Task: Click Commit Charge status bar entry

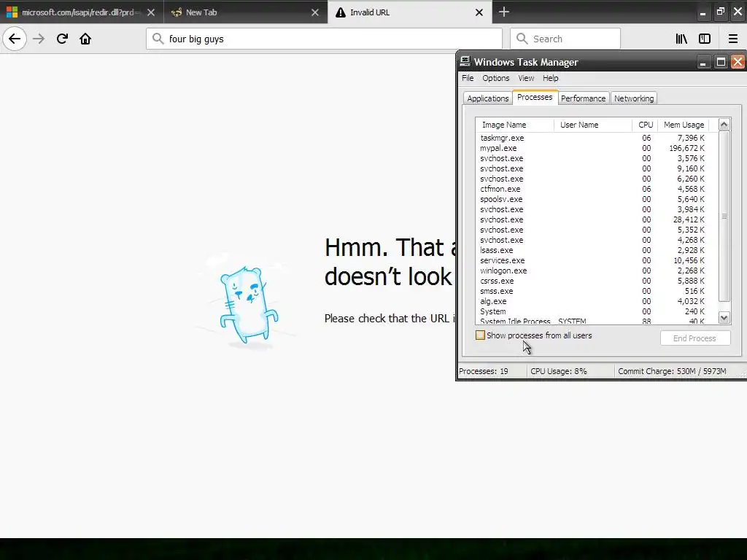Action: tap(672, 371)
